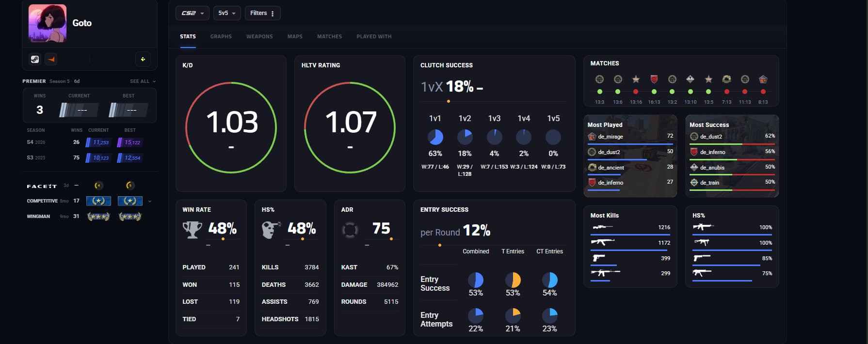Click the de_train icon in Most Success

694,182
